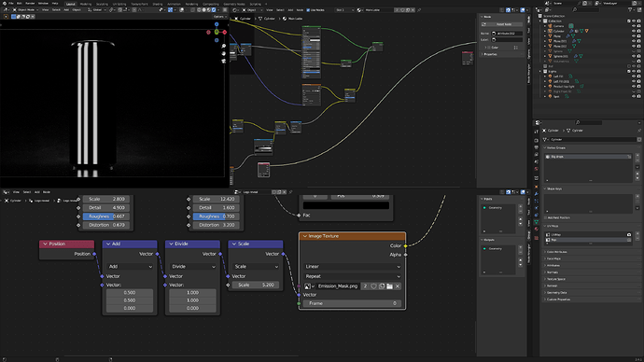Switch to the Shading workspace tab
Screen dimensions: 644x362
[158, 4]
